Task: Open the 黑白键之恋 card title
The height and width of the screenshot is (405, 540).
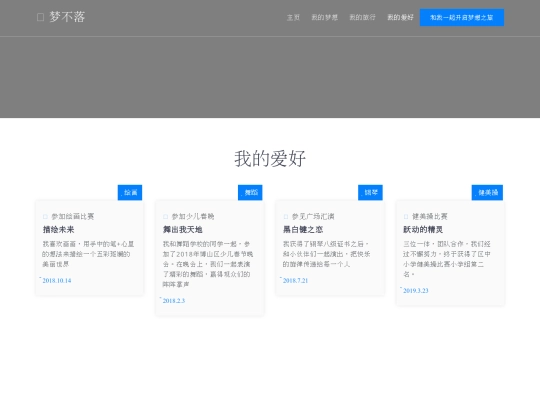Action: click(303, 230)
